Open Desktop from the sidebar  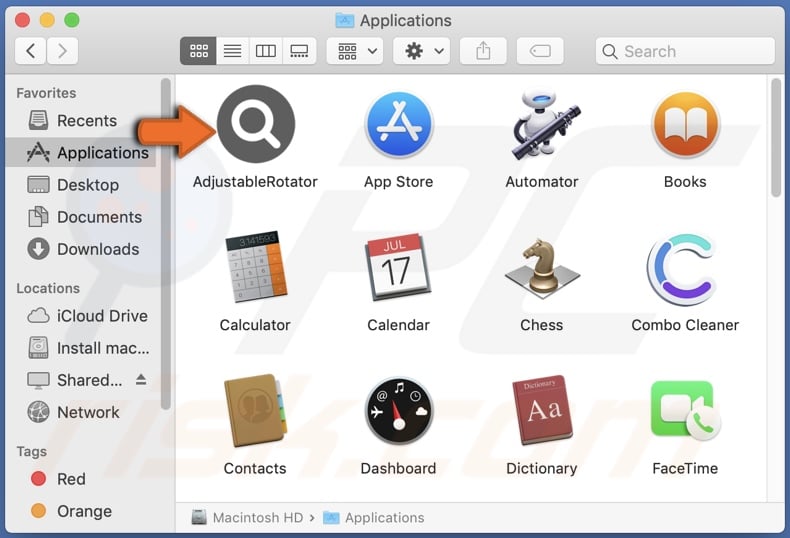pos(81,185)
